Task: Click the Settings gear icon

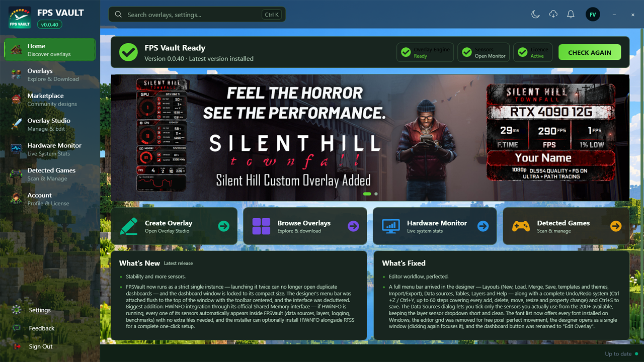Action: pos(17,310)
